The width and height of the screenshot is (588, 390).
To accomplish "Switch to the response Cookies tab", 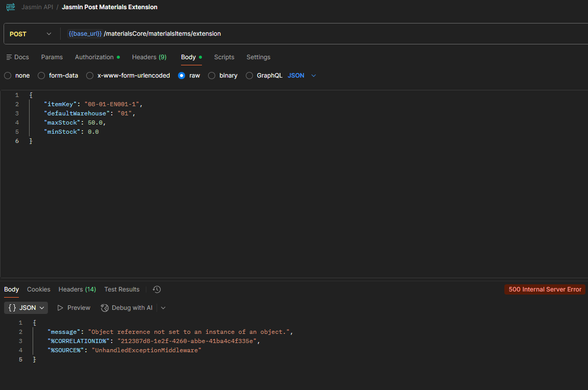I will 39,289.
